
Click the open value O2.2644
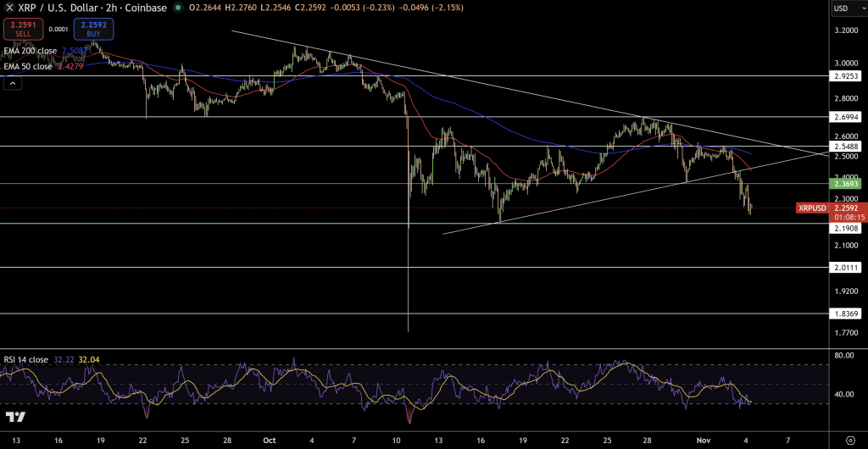(x=206, y=8)
